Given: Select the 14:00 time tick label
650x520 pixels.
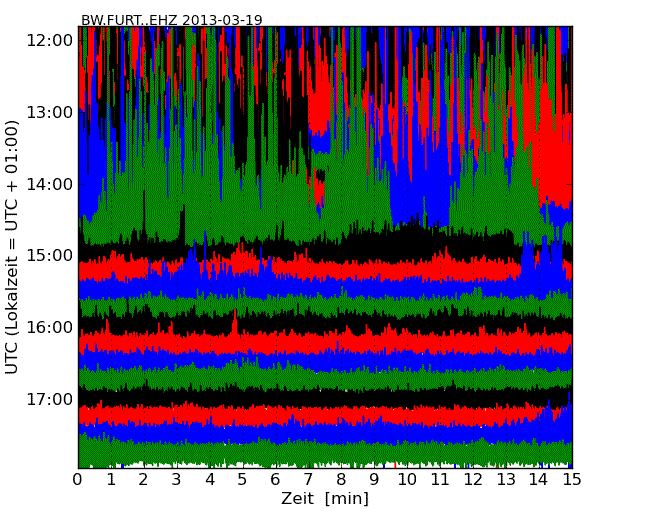Looking at the screenshot, I should click(50, 184).
